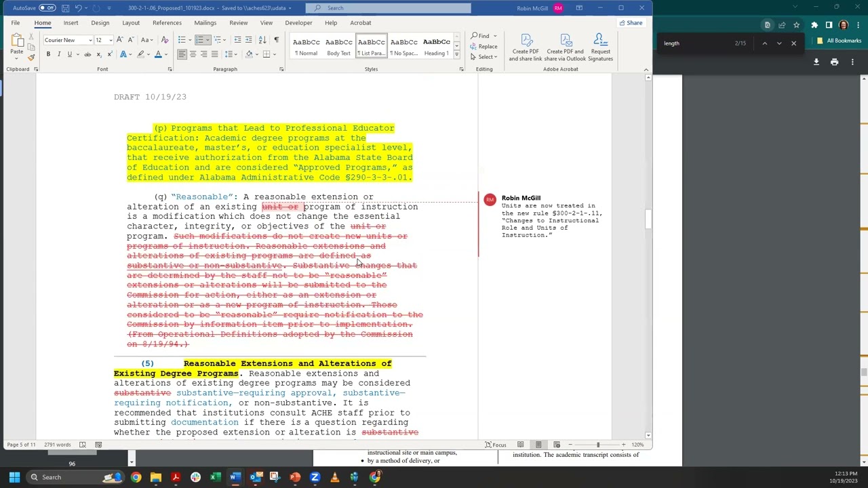Click the Bullets list icon
868x488 pixels.
(x=182, y=40)
